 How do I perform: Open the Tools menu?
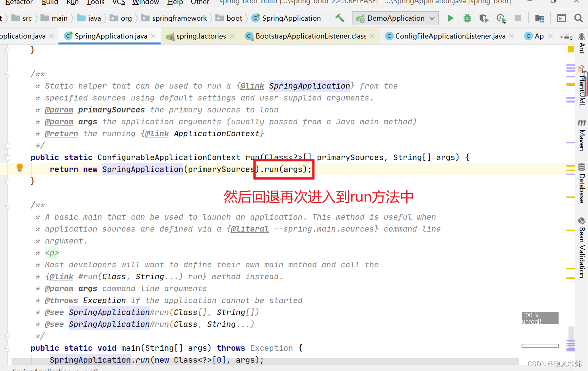[x=95, y=2]
